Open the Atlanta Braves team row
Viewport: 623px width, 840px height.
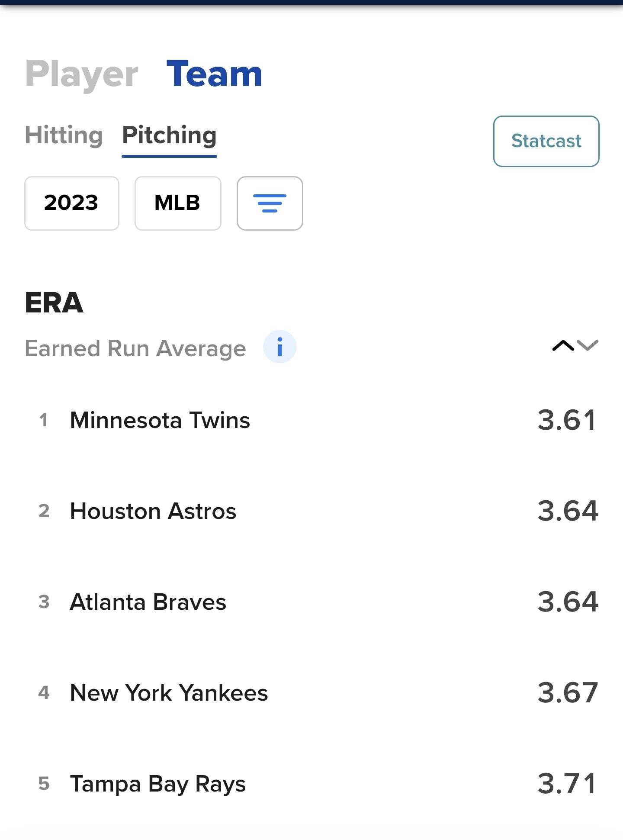148,602
